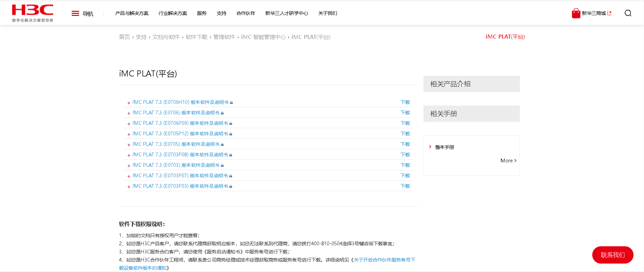This screenshot has width=644, height=272.
Task: Open the 行业解决方案 menu
Action: (172, 14)
